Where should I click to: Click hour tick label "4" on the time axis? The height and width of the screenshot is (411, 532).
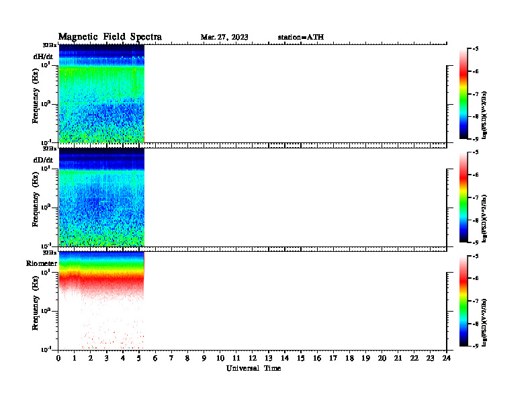click(x=123, y=358)
